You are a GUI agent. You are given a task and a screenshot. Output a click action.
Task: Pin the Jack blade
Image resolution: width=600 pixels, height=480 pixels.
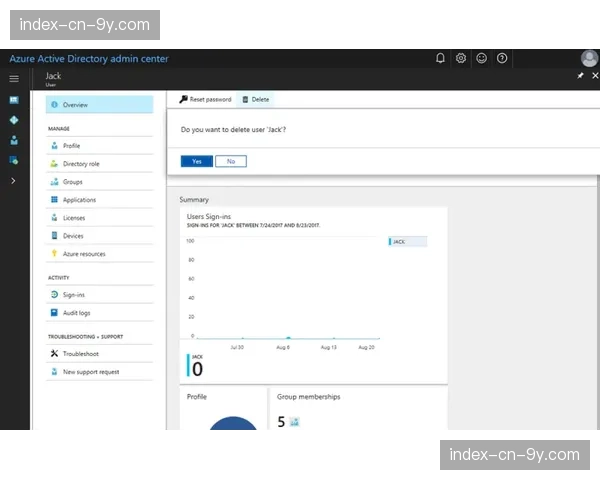[580, 76]
